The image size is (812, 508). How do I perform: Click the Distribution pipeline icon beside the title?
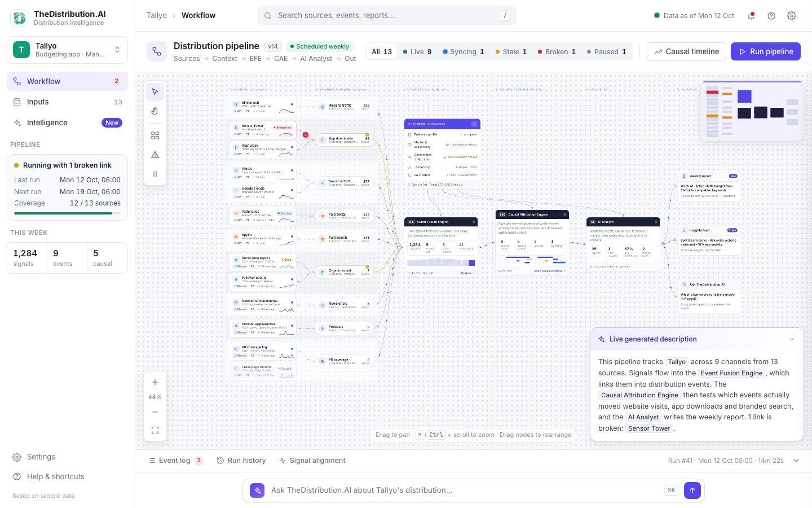[157, 51]
